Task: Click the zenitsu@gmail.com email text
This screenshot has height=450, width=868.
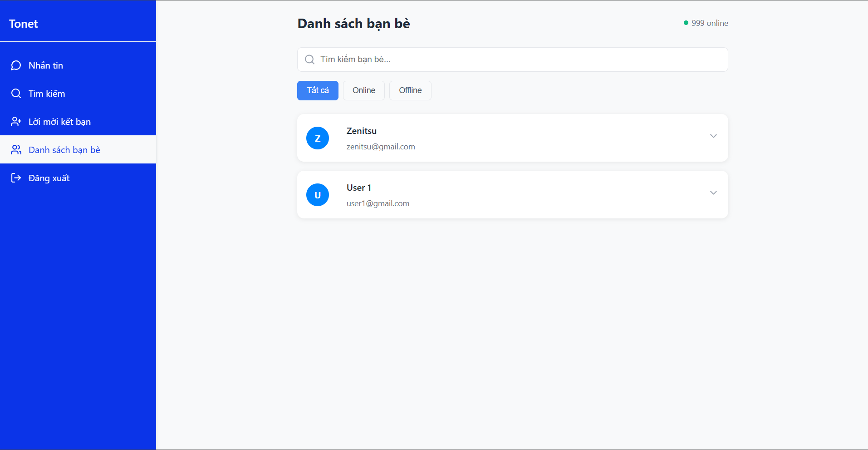Action: click(x=381, y=147)
